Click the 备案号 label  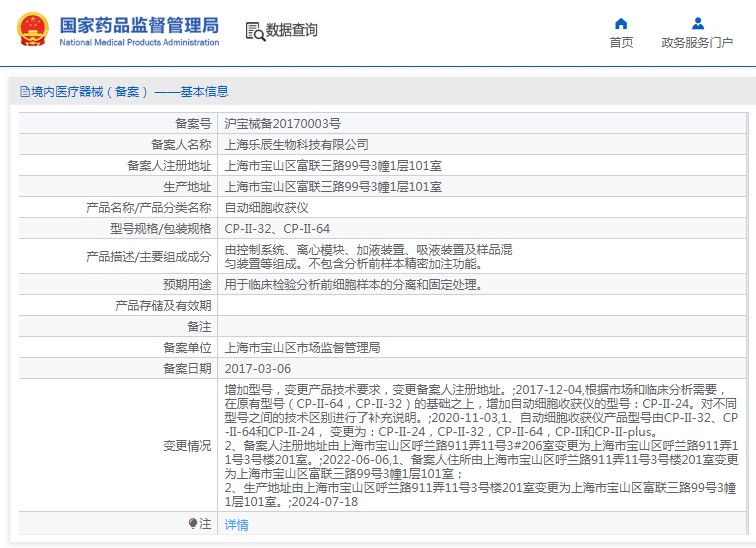[x=193, y=124]
